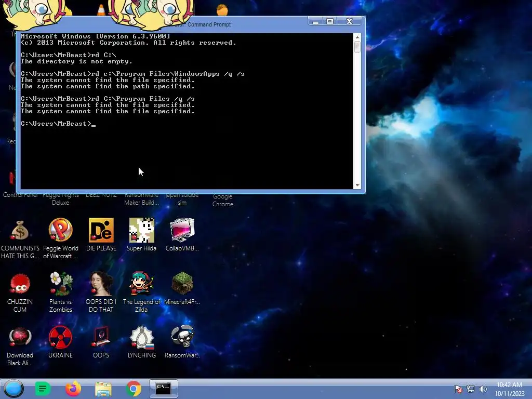The height and width of the screenshot is (399, 532).
Task: Open the volume speaker tray icon
Action: [x=483, y=389]
